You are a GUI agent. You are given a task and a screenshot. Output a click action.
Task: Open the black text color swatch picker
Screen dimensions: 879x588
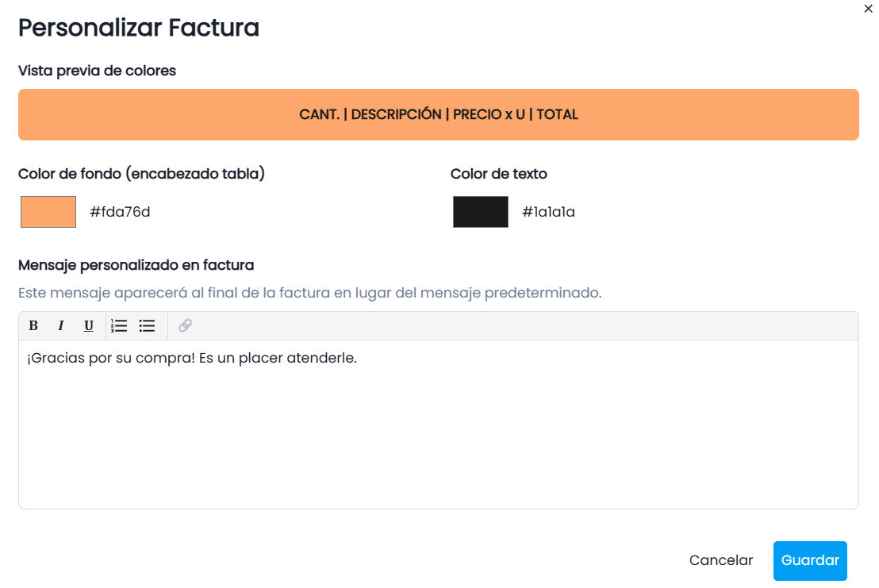481,212
